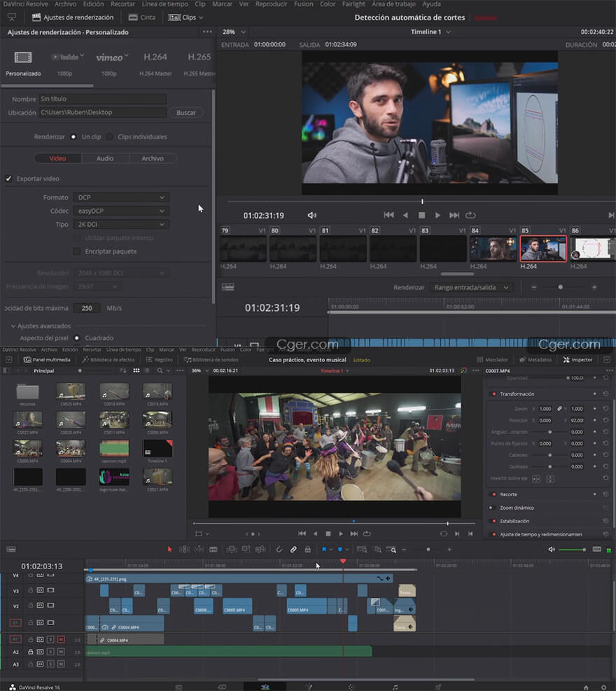Choose the H.264 Master preset
This screenshot has width=616, height=691.
[x=155, y=64]
